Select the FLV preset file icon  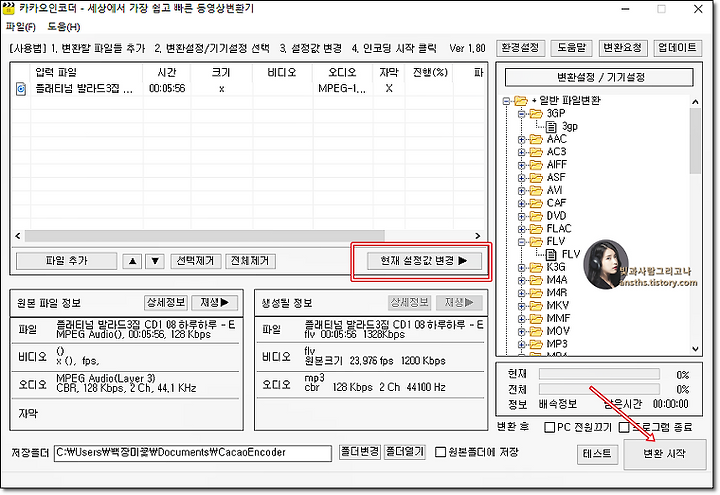(x=551, y=254)
